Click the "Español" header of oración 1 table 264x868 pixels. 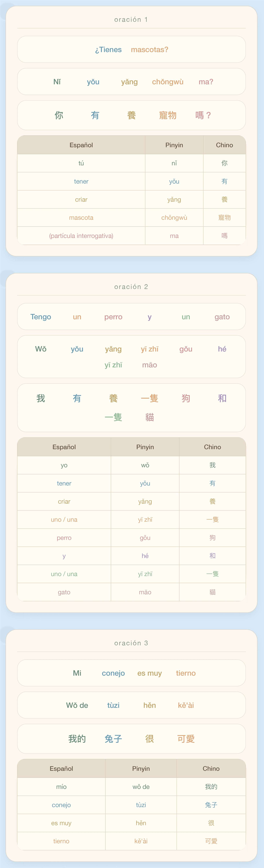pos(81,145)
